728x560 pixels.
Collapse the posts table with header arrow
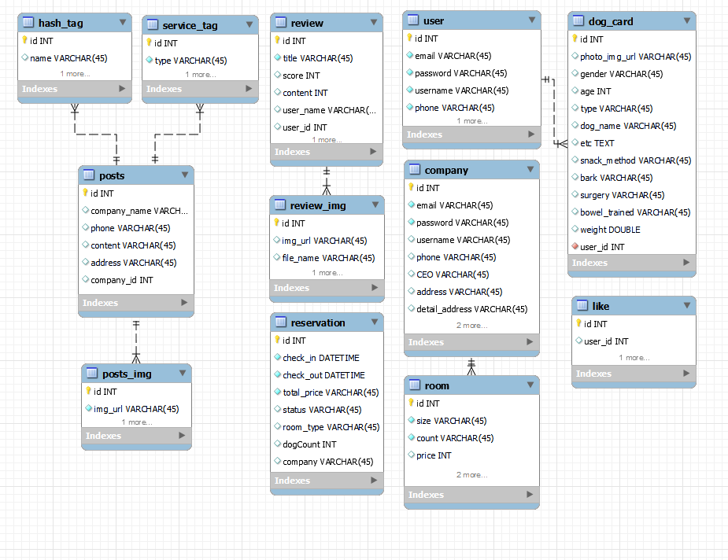point(185,175)
